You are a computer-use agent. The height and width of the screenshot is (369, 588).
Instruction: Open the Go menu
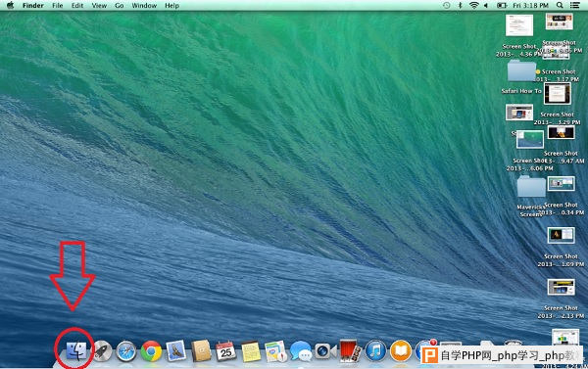[120, 6]
